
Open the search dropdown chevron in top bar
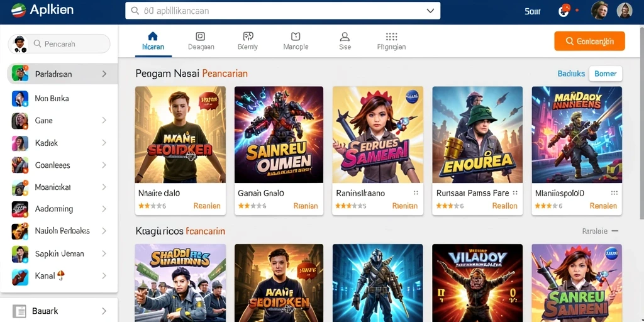coord(430,11)
